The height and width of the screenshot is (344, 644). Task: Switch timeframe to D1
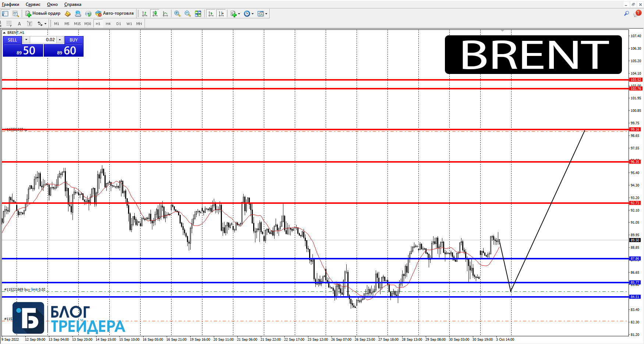[118, 24]
